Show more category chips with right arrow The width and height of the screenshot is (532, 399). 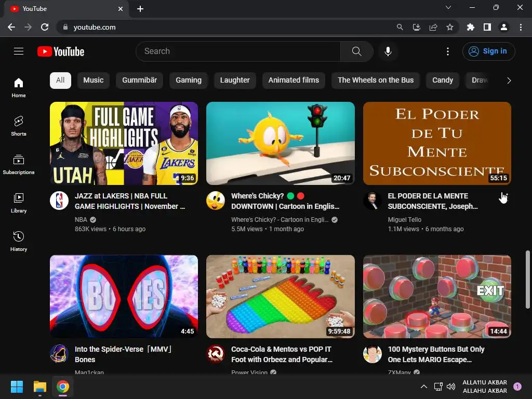[509, 81]
